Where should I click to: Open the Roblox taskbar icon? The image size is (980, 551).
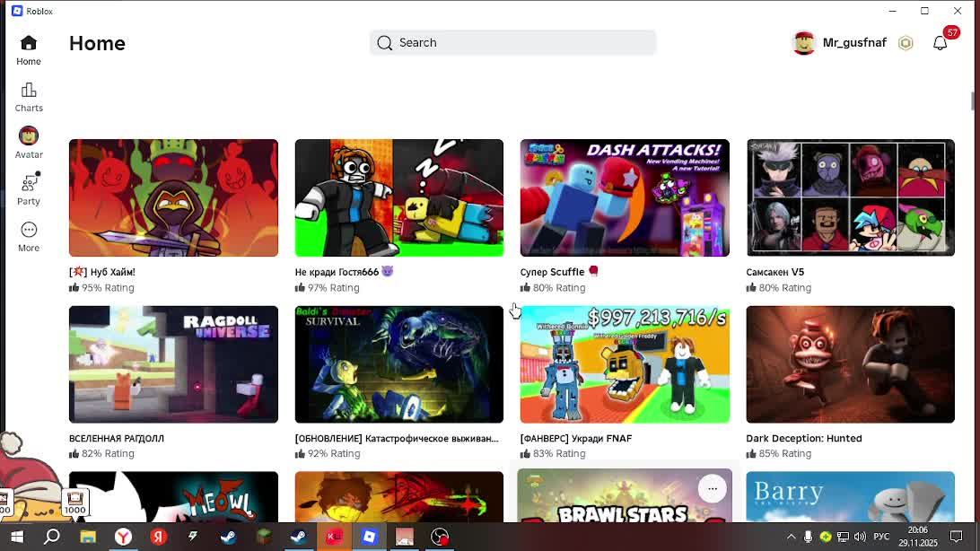[370, 537]
